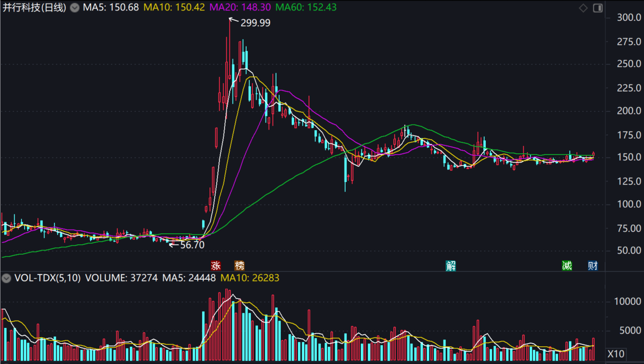Click the red 涨 event marker
The image size is (644, 364).
216,266
